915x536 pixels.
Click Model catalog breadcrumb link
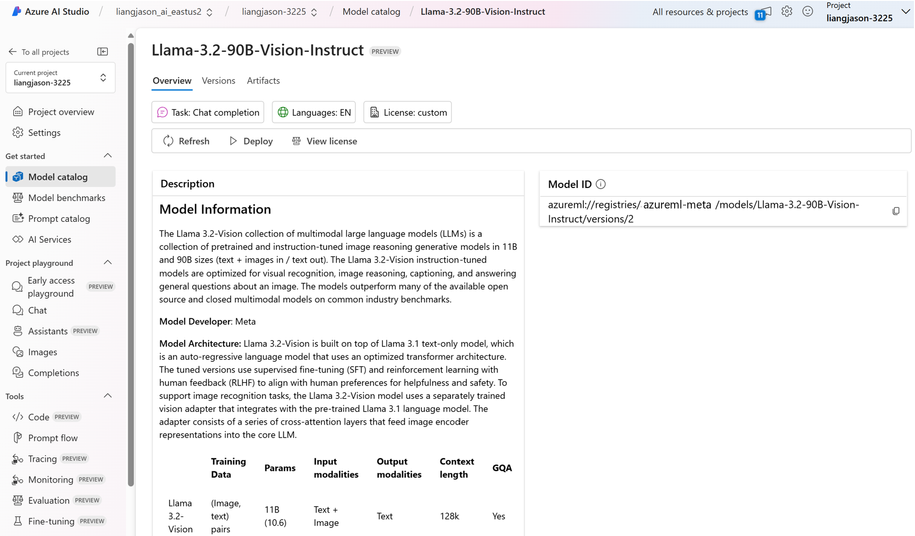(371, 12)
